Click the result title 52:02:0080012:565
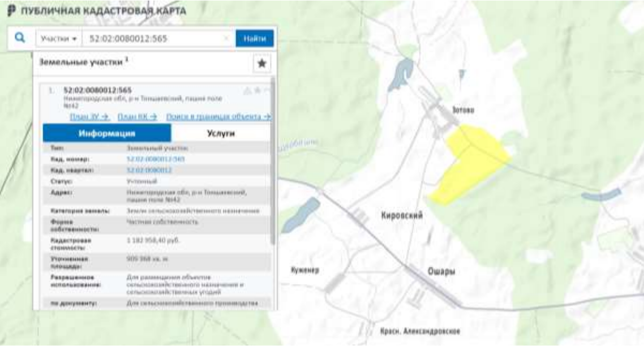The height and width of the screenshot is (352, 644). point(98,90)
